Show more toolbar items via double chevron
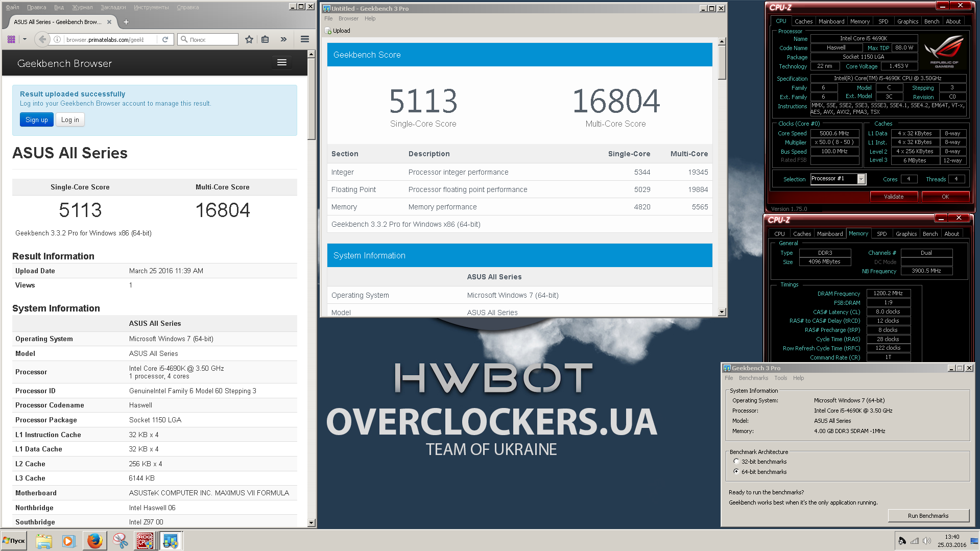The height and width of the screenshot is (551, 980). click(283, 39)
